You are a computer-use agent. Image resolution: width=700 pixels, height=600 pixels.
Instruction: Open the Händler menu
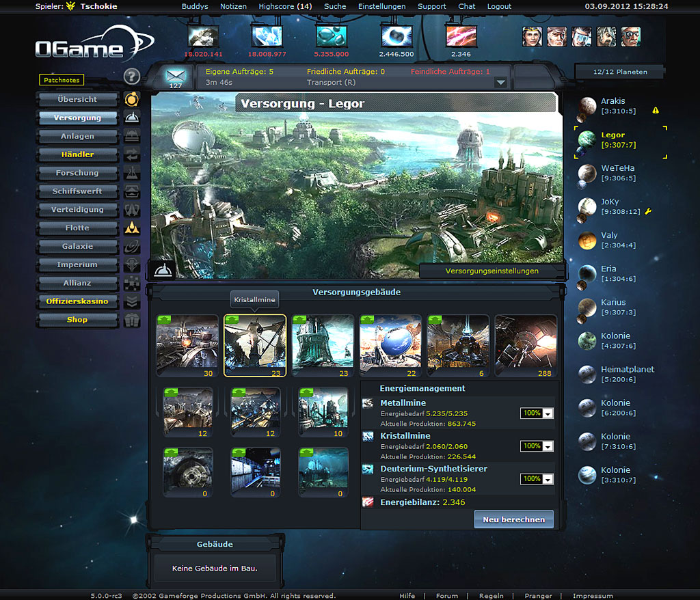(x=77, y=154)
